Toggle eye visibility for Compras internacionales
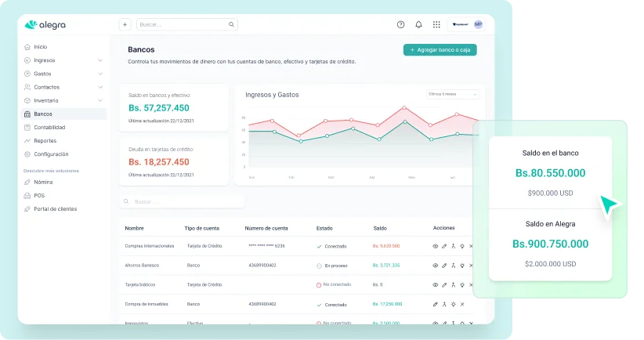Image resolution: width=644 pixels, height=340 pixels. tap(436, 246)
